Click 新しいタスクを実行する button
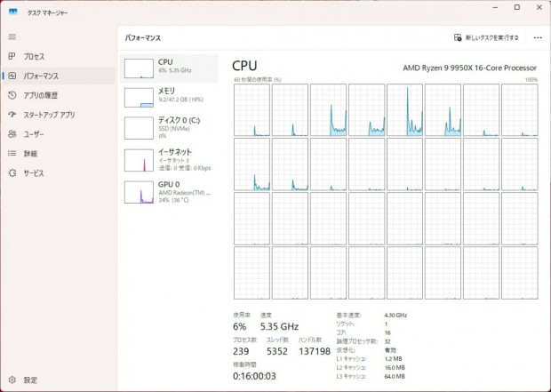The image size is (551, 392). (486, 37)
